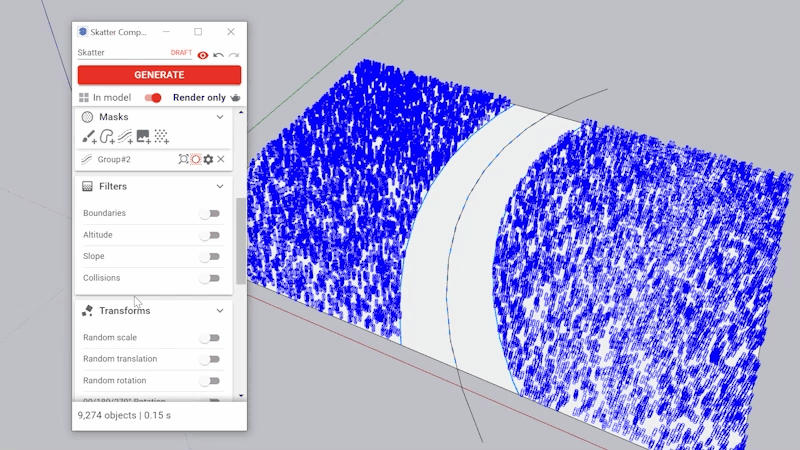Zoom to the Group#2 mask object
This screenshot has width=800, height=450.
183,159
